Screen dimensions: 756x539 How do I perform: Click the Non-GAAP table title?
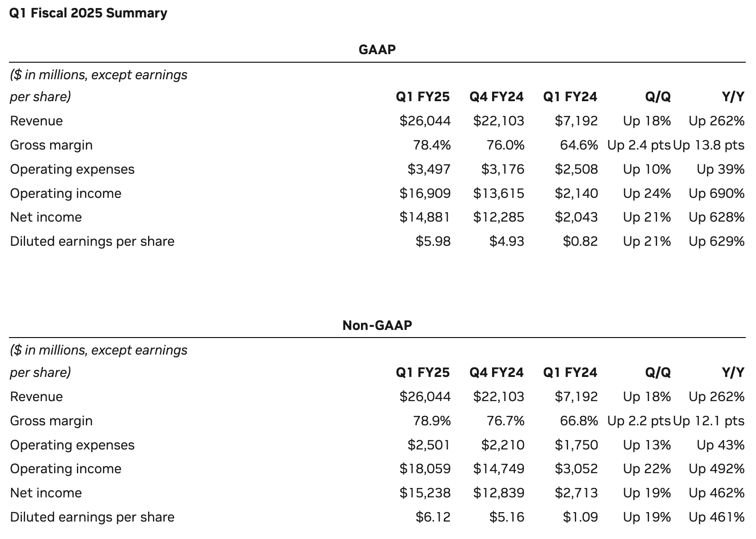pos(377,325)
